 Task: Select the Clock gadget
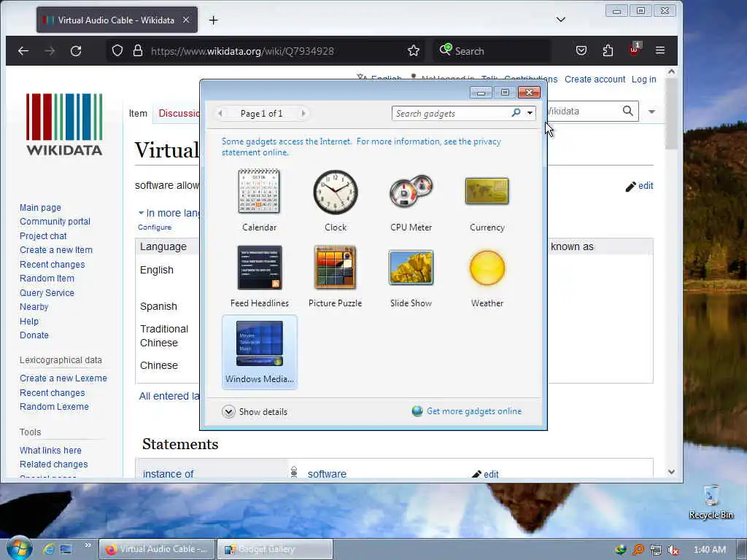pos(336,200)
